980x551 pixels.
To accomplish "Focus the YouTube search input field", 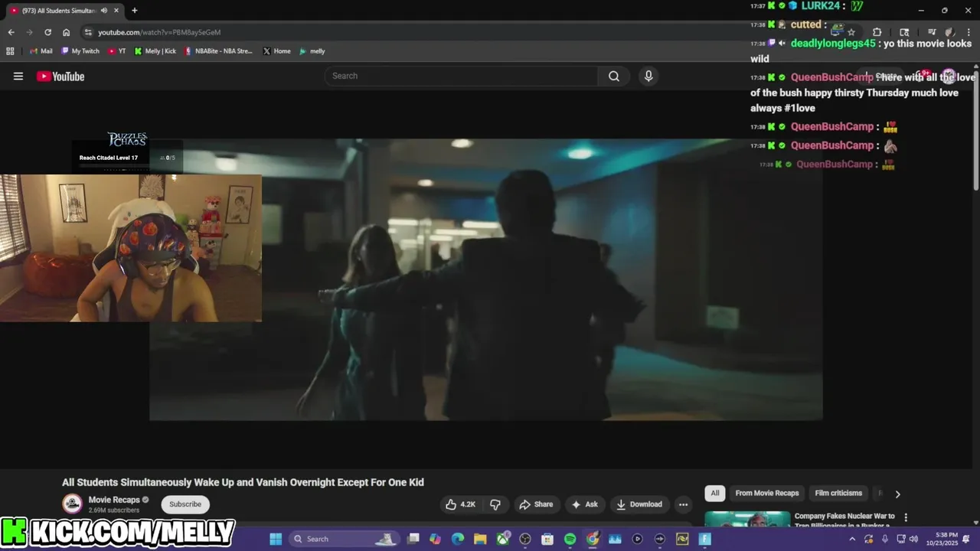I will coord(462,76).
